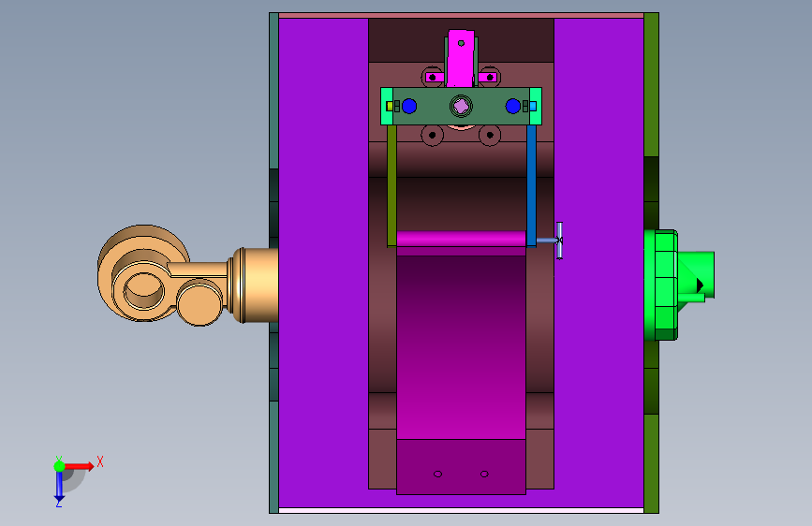Select the blue Z axis of the triad
The image size is (812, 526).
[59, 486]
